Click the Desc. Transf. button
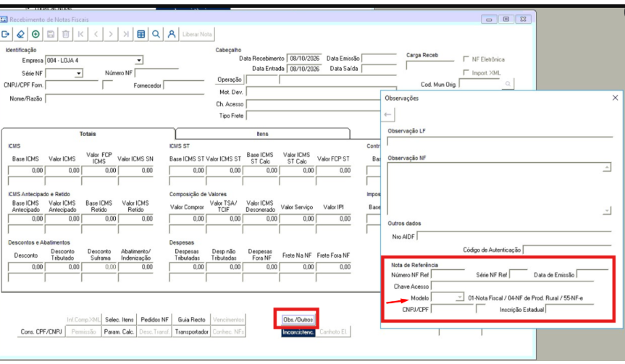Viewport: 625px width, 364px height. [154, 331]
